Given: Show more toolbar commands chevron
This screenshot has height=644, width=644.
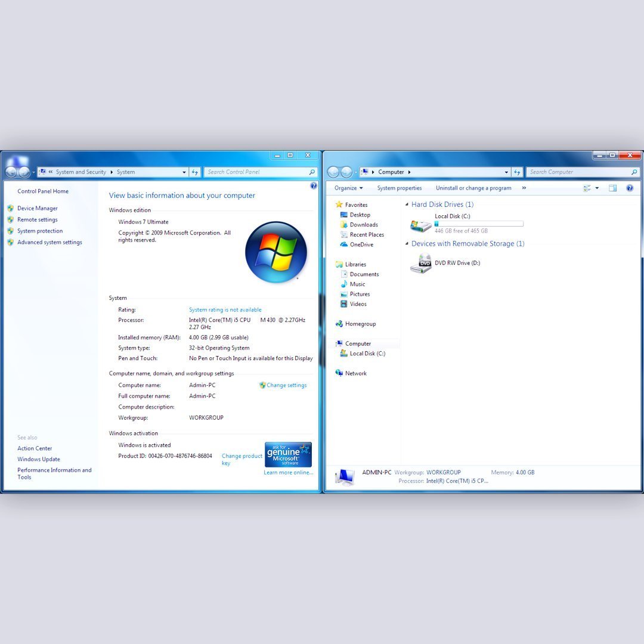Looking at the screenshot, I should pyautogui.click(x=524, y=188).
